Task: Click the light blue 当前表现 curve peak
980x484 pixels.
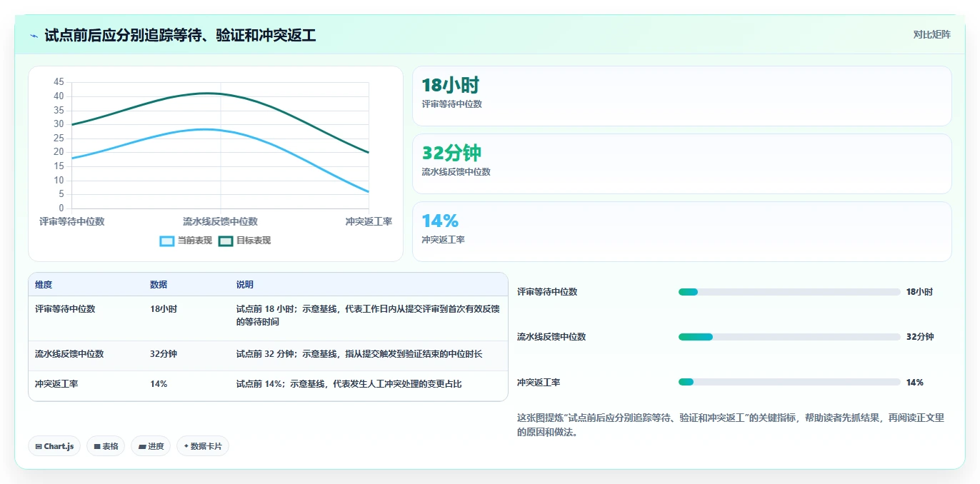Action: point(206,129)
